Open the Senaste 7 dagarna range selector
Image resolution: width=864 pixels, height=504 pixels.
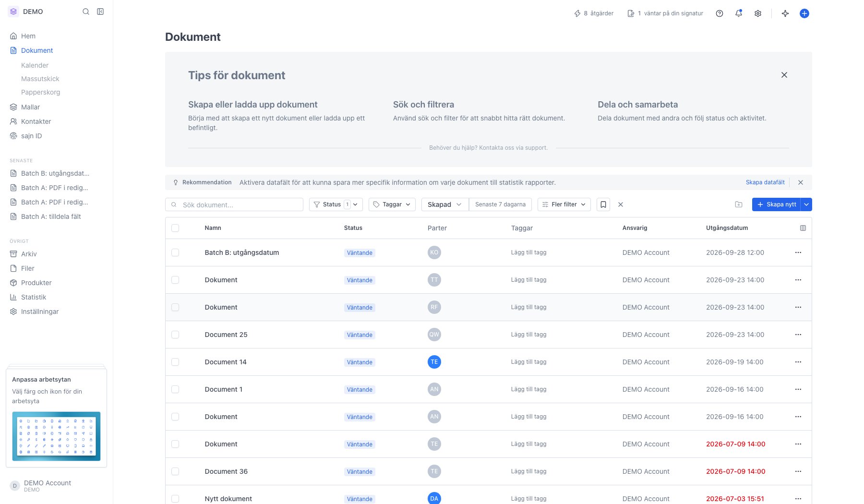[x=500, y=204]
